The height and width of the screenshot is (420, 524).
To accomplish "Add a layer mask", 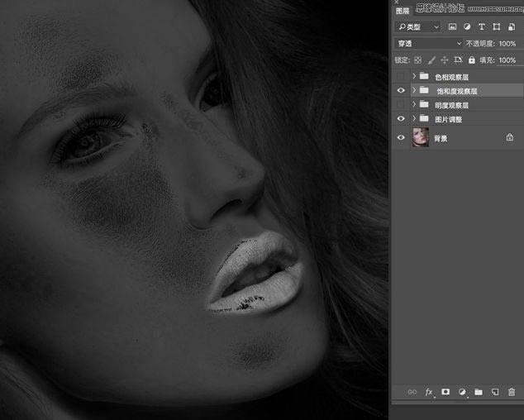I will coord(445,392).
